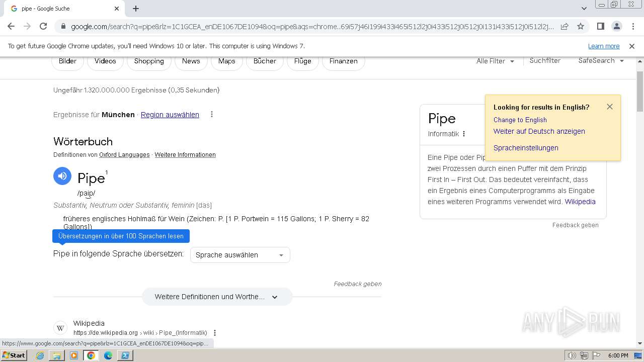This screenshot has height=362, width=644.
Task: Expand the Alle Filter dropdown
Action: [x=495, y=61]
